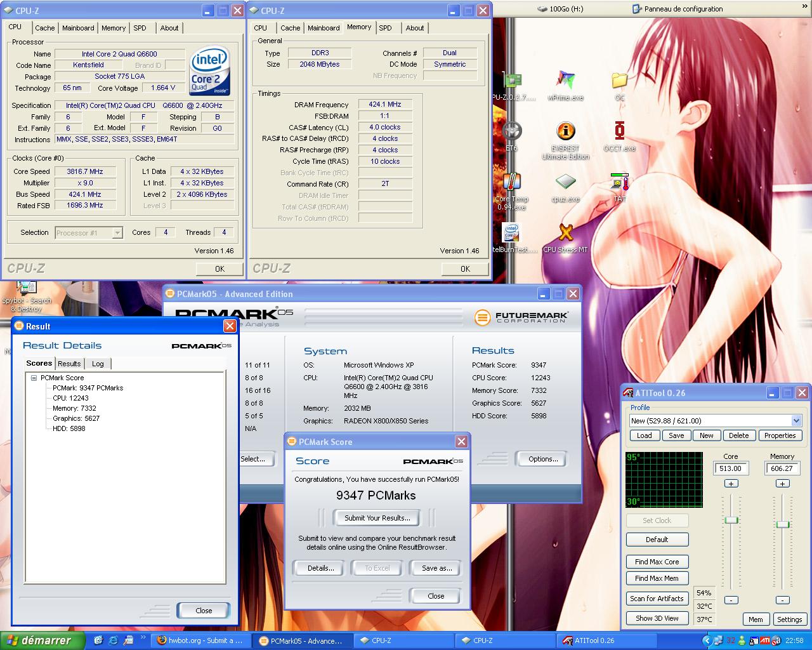The image size is (812, 650).
Task: Open the ET6 steering wheel desktop icon
Action: pyautogui.click(x=511, y=136)
